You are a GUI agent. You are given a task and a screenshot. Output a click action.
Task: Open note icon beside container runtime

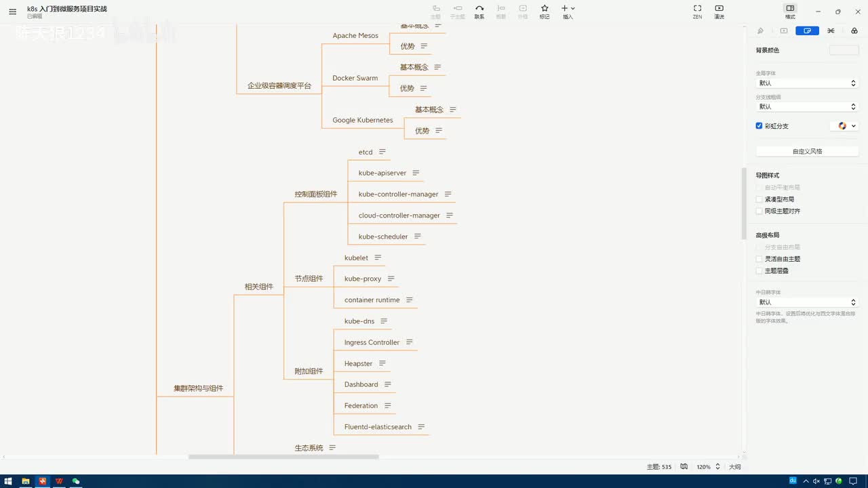(x=409, y=300)
